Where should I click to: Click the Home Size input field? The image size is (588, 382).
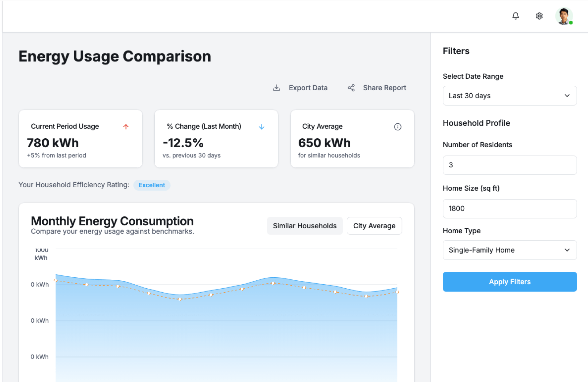510,209
